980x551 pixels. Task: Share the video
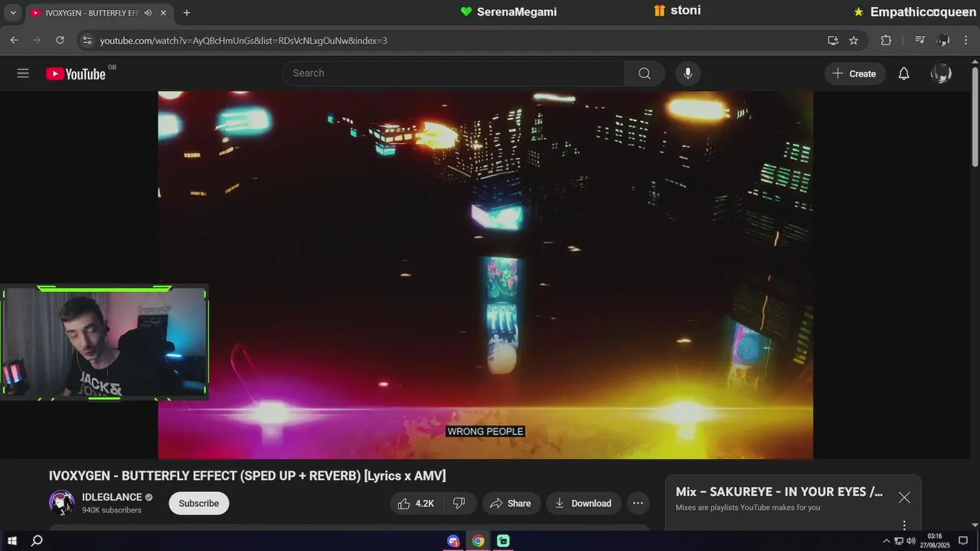point(511,504)
